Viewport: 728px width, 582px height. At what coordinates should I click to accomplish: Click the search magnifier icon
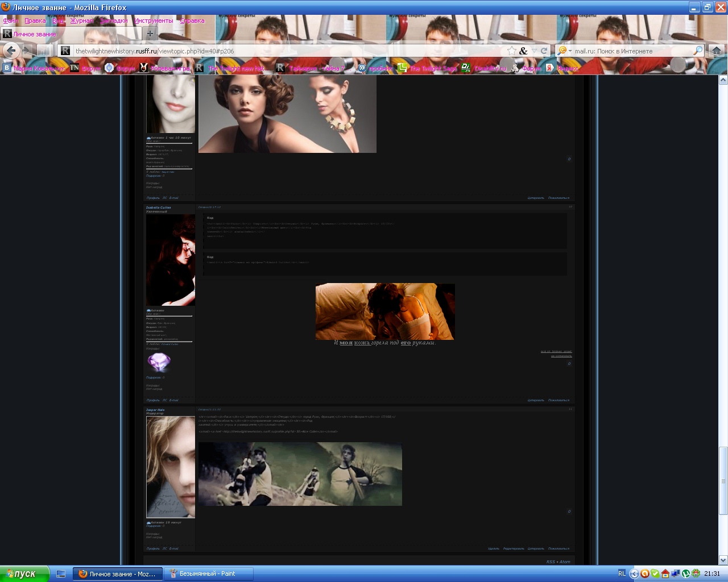[698, 51]
